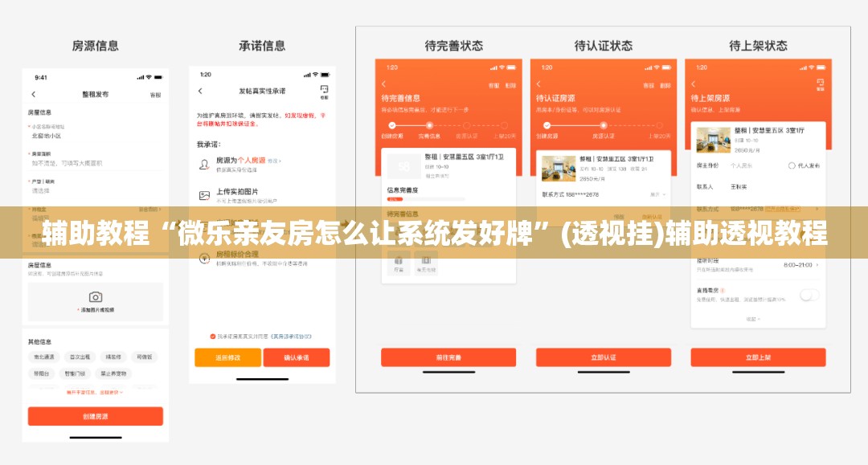The width and height of the screenshot is (868, 465).
Task: Go back from the 待完善信息 screen
Action: [383, 84]
